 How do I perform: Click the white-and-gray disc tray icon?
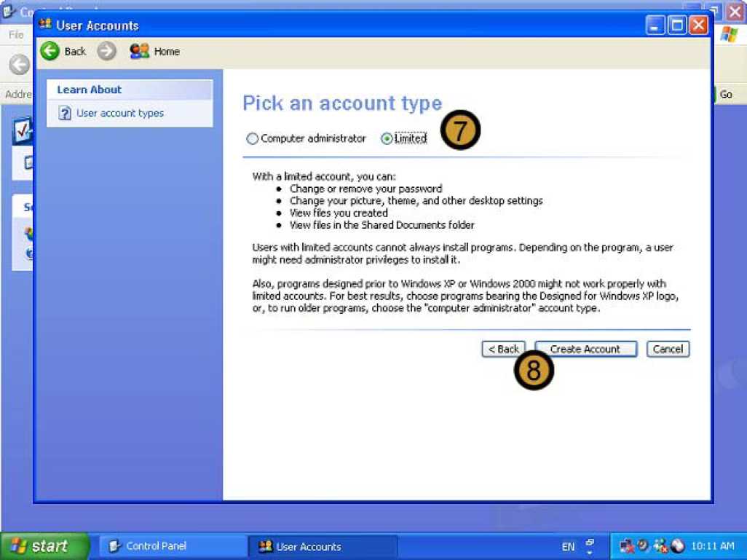[678, 545]
